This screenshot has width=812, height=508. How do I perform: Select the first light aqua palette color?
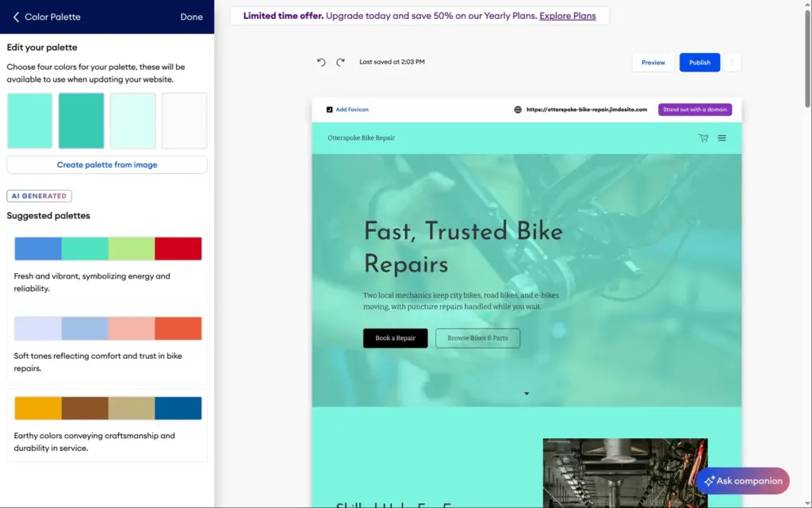[x=29, y=121]
